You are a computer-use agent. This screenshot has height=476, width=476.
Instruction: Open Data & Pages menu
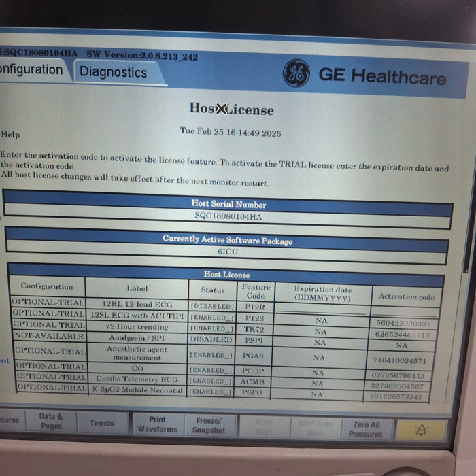[51, 421]
